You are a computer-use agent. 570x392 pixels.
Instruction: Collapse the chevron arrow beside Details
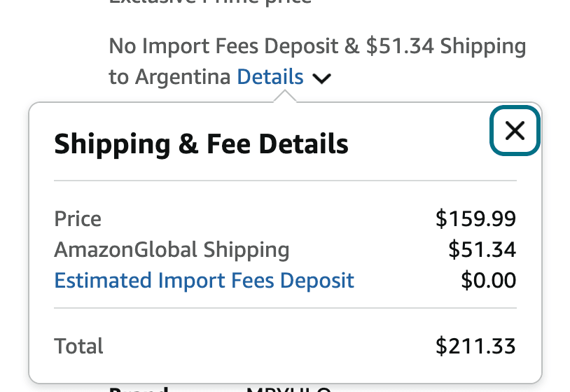point(321,78)
